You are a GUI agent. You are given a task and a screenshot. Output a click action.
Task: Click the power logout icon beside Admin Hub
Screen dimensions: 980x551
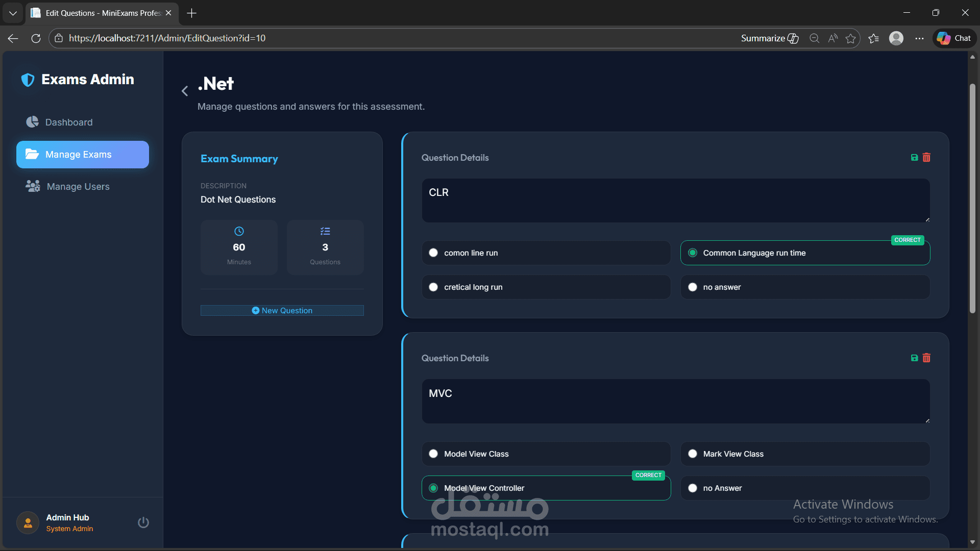point(143,522)
